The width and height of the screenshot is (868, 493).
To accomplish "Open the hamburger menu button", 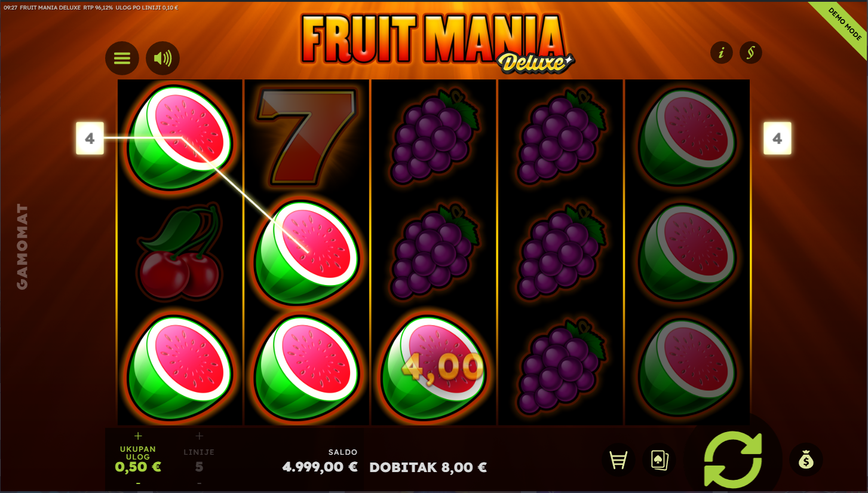I will click(x=122, y=58).
